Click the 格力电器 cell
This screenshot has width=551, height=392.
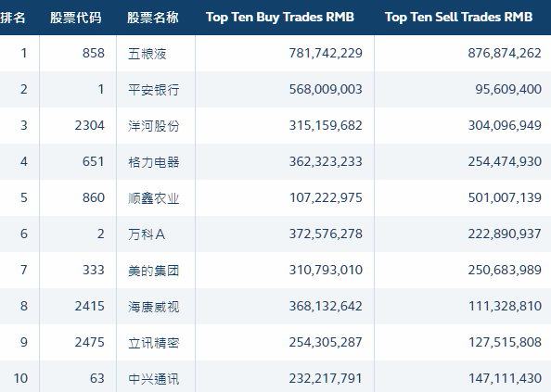154,162
